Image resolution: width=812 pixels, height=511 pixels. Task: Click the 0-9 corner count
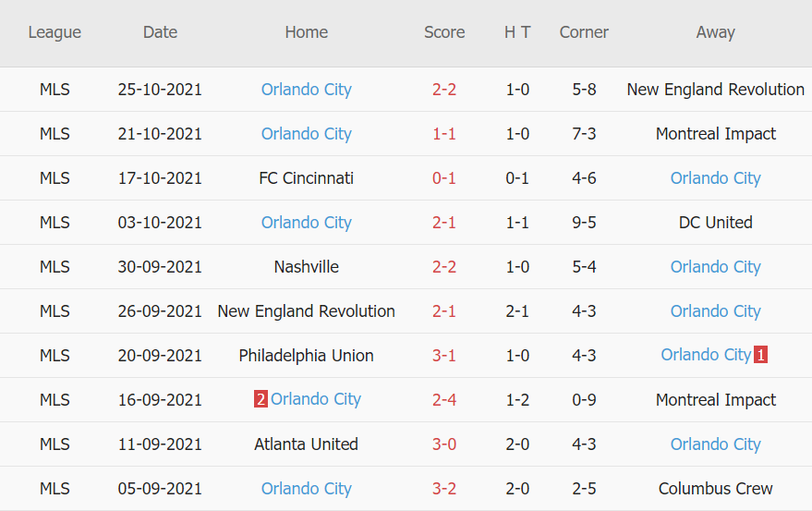coord(584,400)
